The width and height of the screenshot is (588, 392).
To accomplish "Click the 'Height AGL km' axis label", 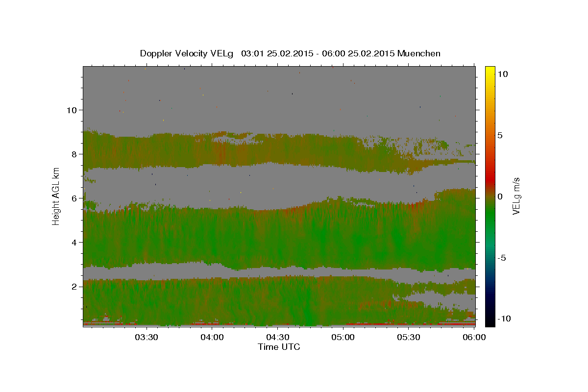I will [x=56, y=196].
